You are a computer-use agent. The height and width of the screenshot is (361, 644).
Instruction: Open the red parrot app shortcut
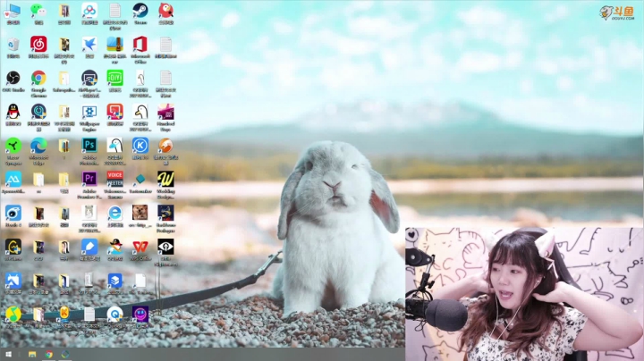click(x=166, y=11)
